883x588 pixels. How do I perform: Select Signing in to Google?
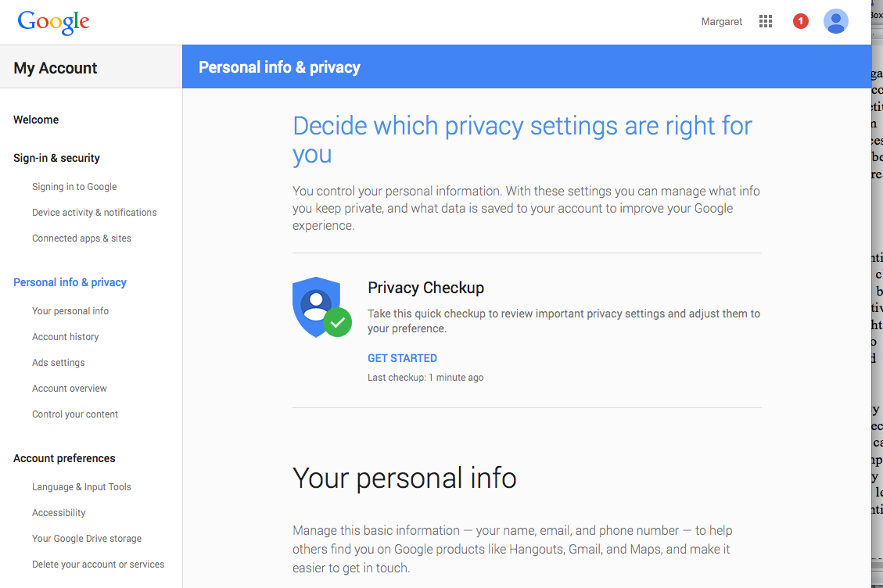point(74,187)
